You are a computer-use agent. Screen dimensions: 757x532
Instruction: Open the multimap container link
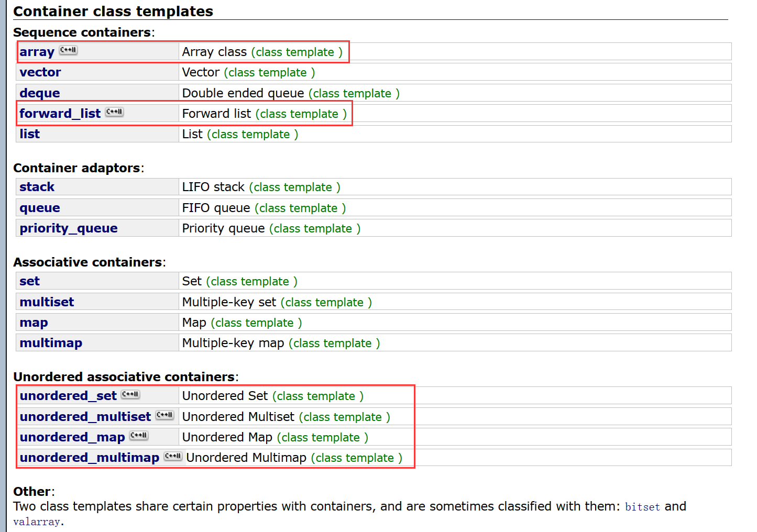[x=51, y=343]
